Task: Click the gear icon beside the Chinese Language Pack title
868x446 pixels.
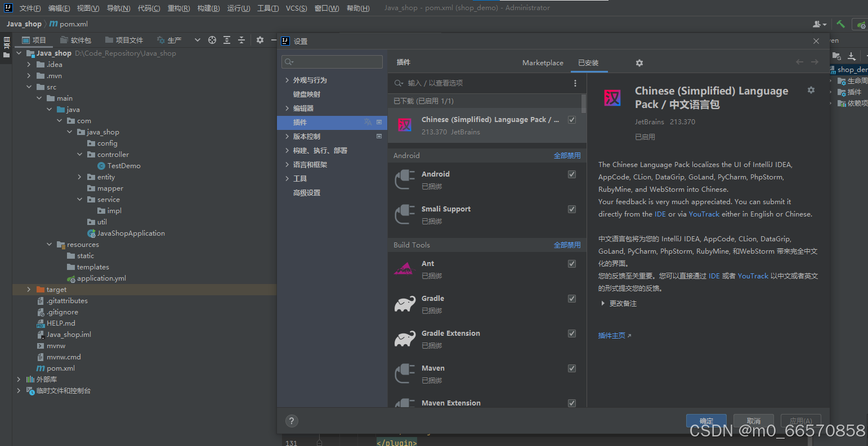Action: coord(811,90)
